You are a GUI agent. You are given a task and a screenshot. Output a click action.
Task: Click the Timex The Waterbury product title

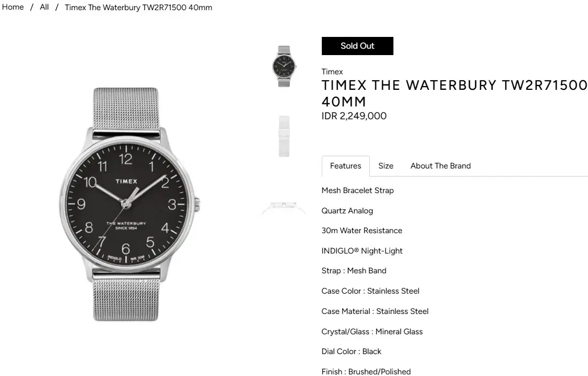point(454,94)
